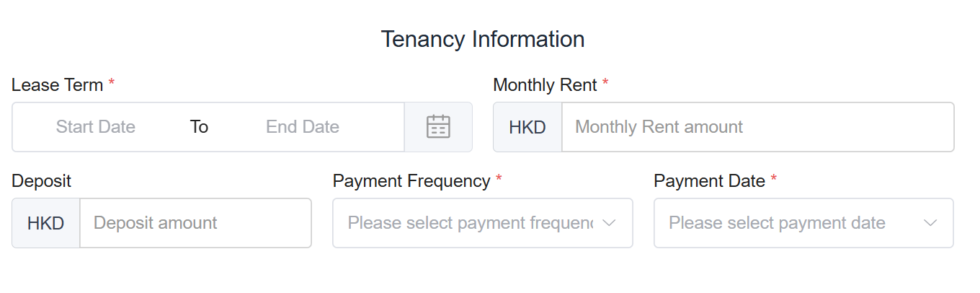Focus the Deposit amount input
Screen dimensions: 980x293
pos(195,223)
